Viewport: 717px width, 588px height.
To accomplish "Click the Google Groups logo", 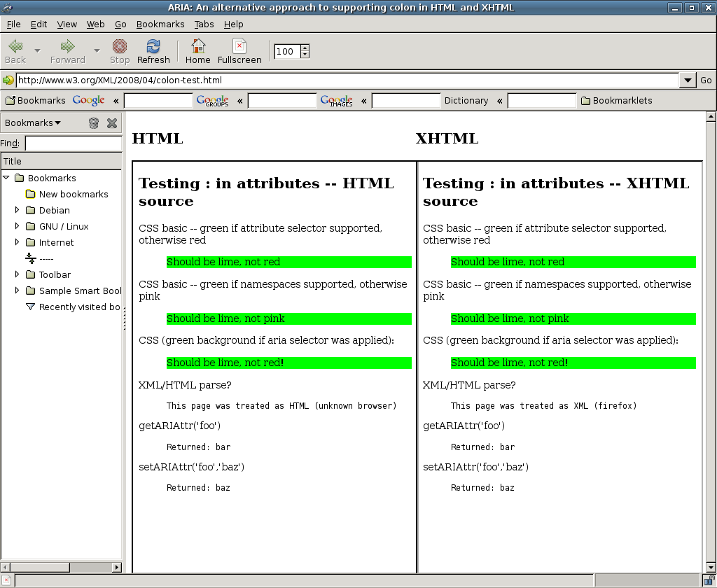I will [x=213, y=101].
